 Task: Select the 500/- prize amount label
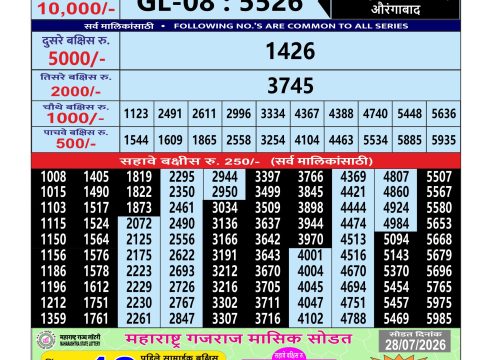[x=76, y=144]
